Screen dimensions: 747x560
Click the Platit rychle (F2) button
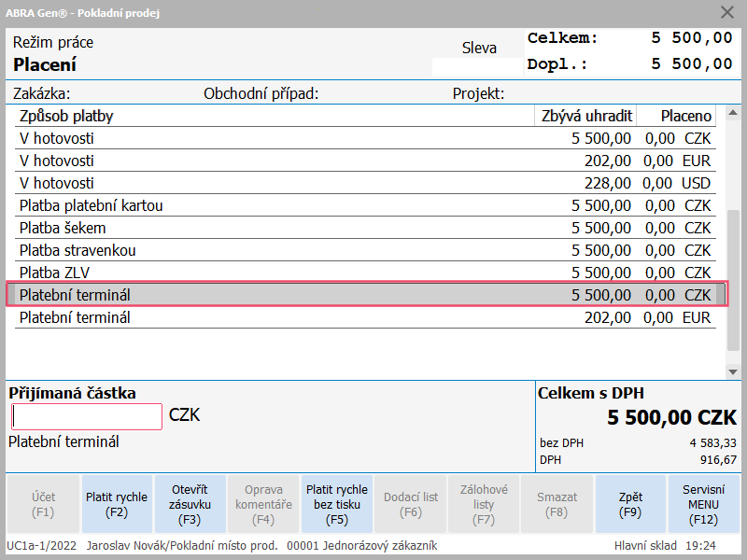[117, 504]
